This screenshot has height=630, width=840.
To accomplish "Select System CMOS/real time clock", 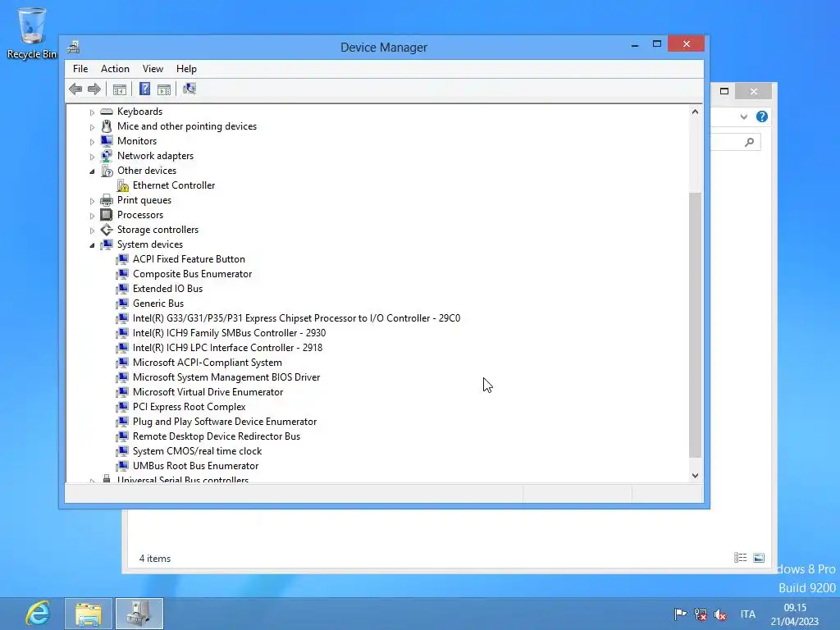I will pyautogui.click(x=197, y=451).
